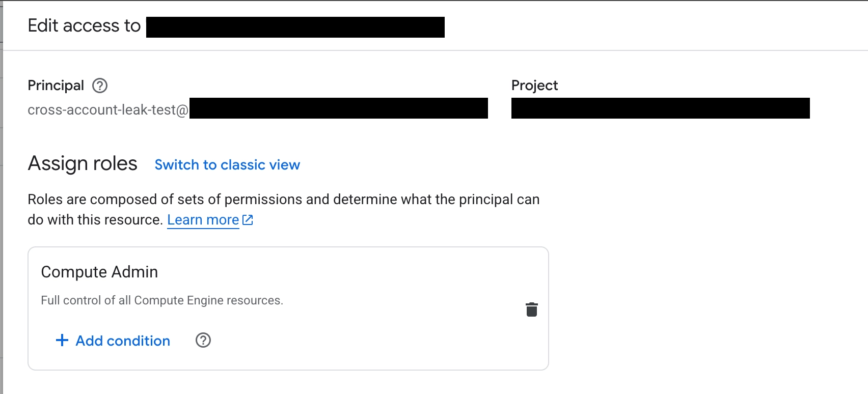Click the redacted Project name
Screen dimensions: 868x394
(661, 108)
